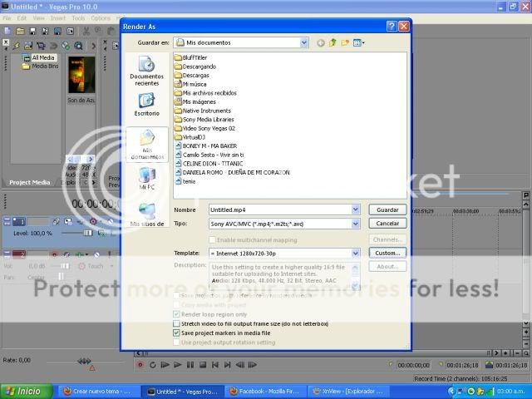Select the CELINE DION - TITANIC file
Screen dimensions: 532x399
(209, 164)
